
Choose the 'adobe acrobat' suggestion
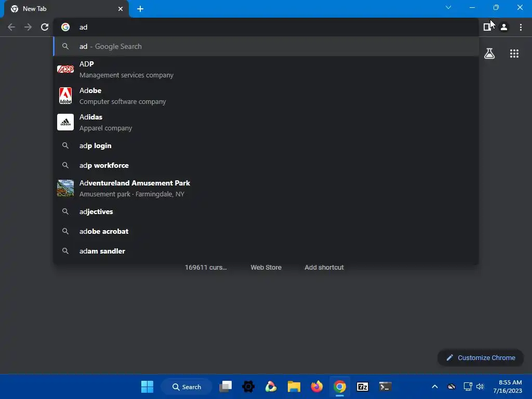point(266,231)
